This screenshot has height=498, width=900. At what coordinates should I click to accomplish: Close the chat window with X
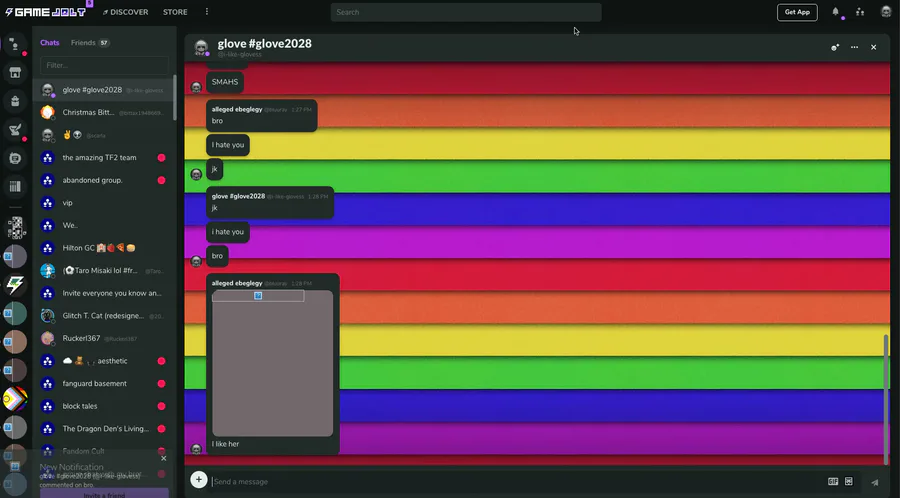874,48
